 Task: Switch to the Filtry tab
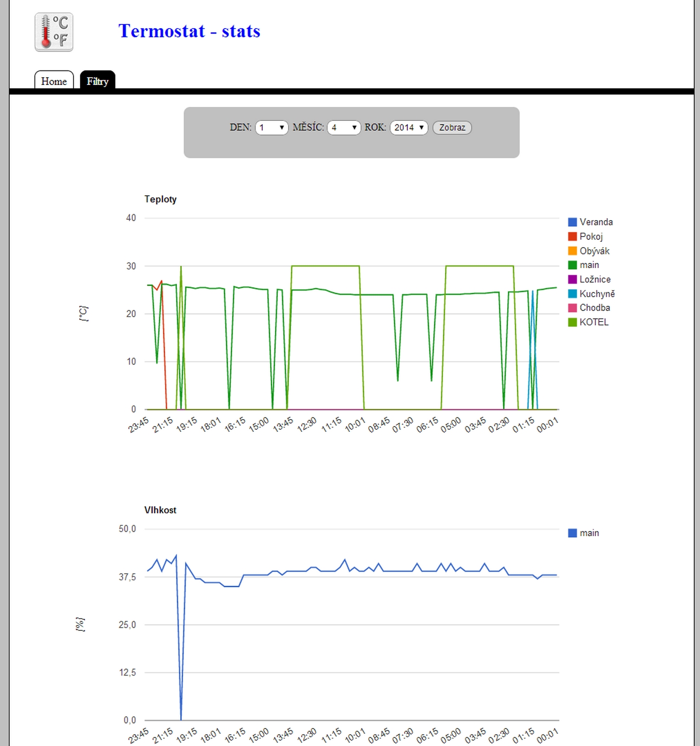click(97, 81)
